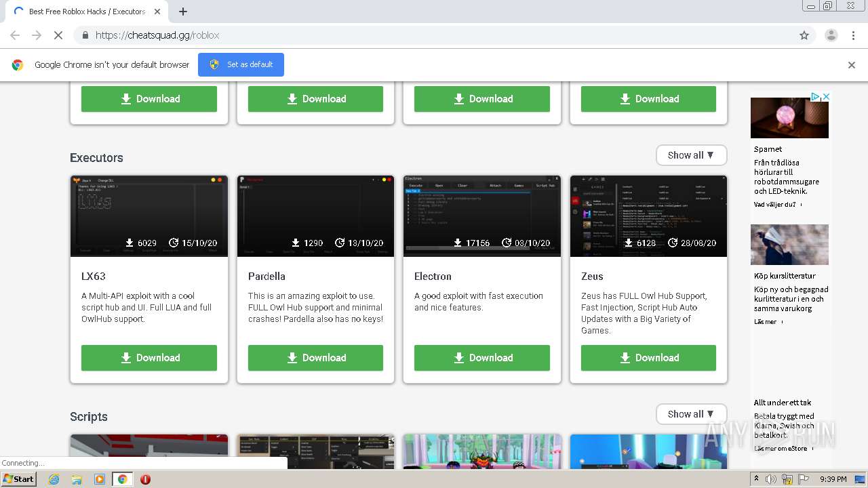Open the Spamet ad lamp image

coord(789,118)
